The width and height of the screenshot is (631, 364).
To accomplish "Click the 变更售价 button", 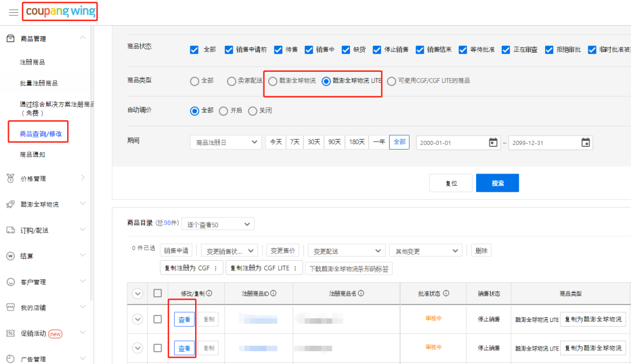I will tap(283, 250).
